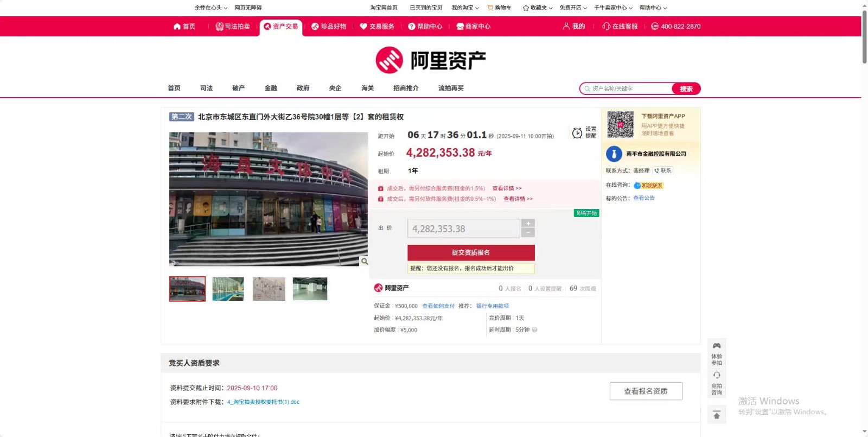868x437 pixels.
Task: Switch to the 司法拍卖 tab
Action: [x=233, y=27]
